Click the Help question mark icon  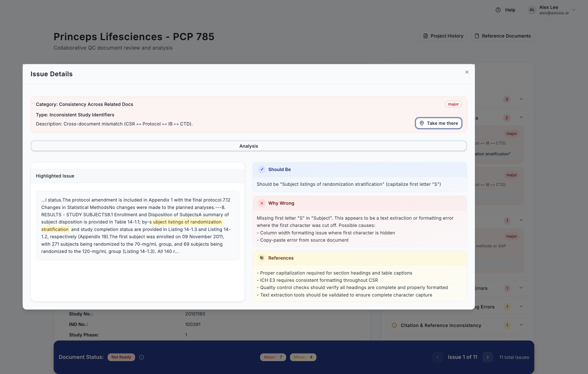498,10
